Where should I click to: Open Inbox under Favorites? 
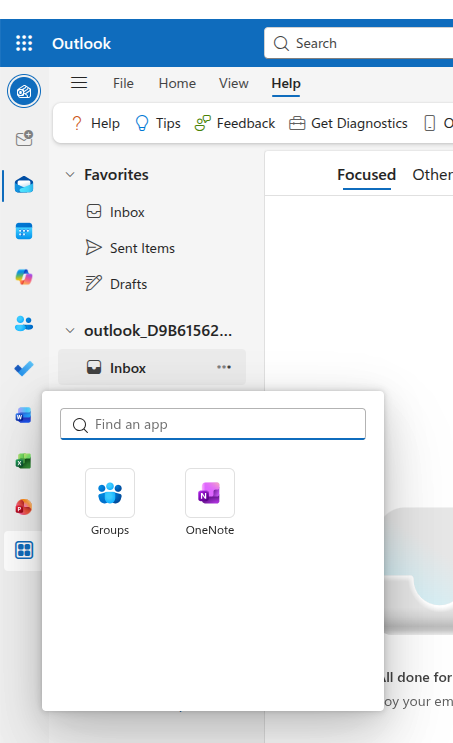tap(152, 212)
